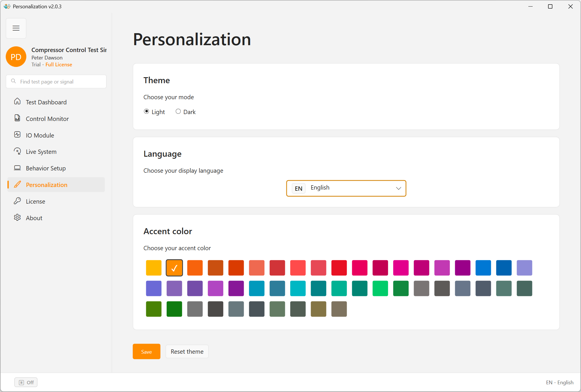Select the bright green accent swatch

click(x=380, y=288)
